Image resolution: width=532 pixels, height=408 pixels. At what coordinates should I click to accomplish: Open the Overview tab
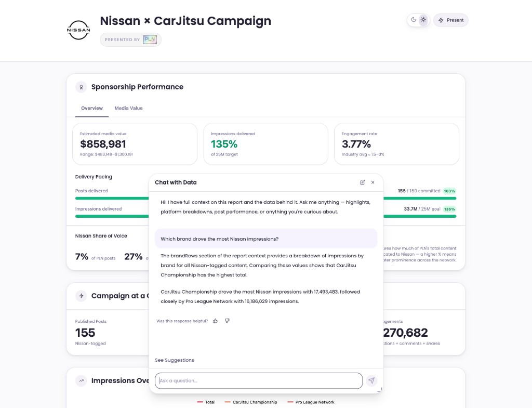[x=92, y=108]
